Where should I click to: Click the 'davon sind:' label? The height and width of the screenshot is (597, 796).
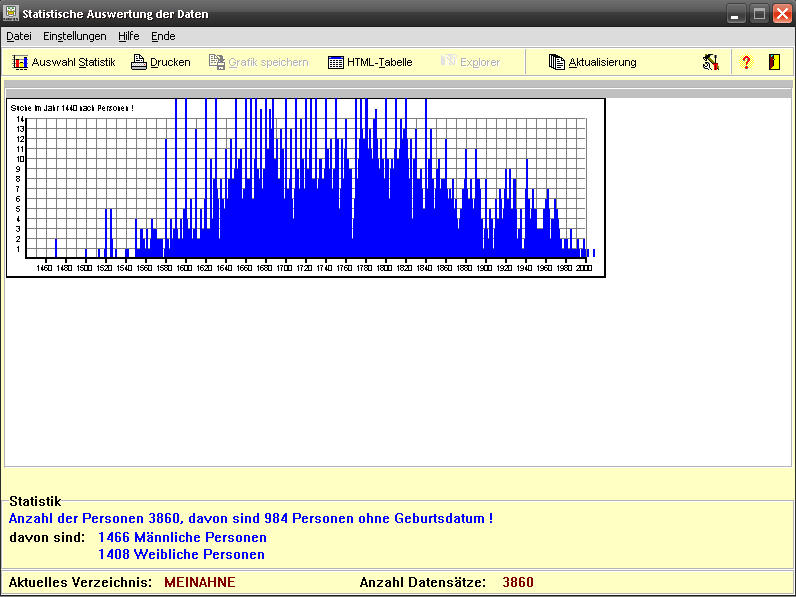coord(47,537)
